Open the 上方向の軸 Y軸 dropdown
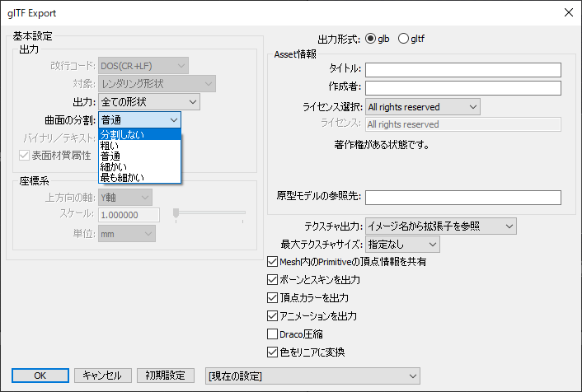582x392 pixels. coord(125,198)
